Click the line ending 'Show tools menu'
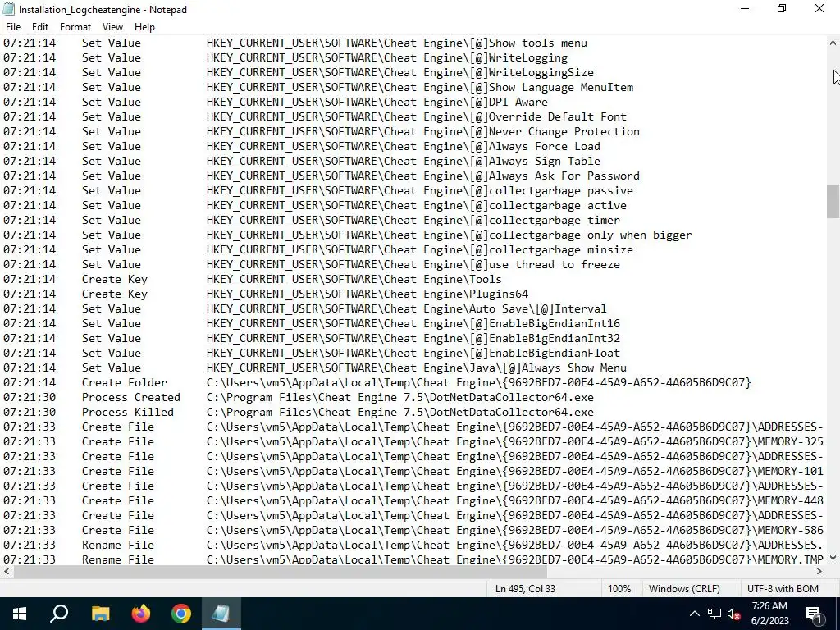 (x=295, y=43)
